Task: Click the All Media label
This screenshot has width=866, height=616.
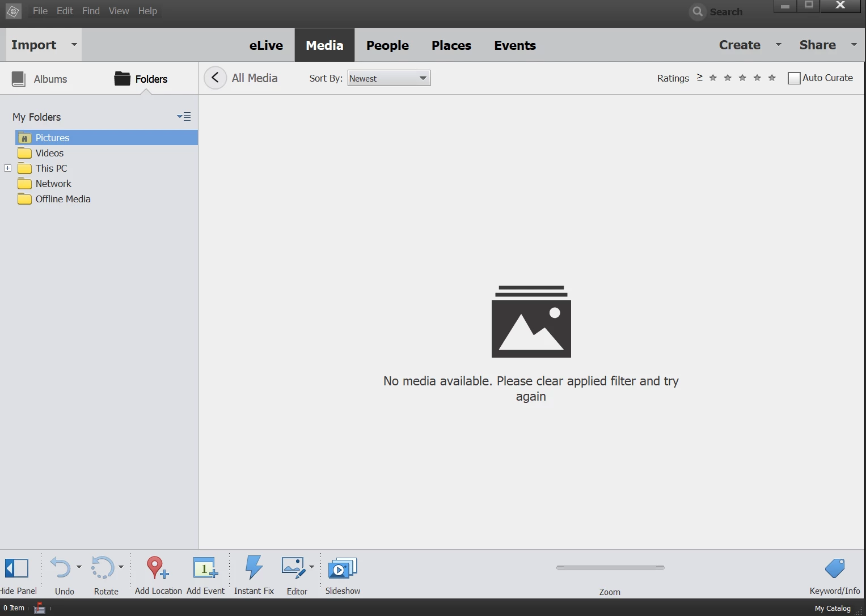Action: [x=255, y=78]
